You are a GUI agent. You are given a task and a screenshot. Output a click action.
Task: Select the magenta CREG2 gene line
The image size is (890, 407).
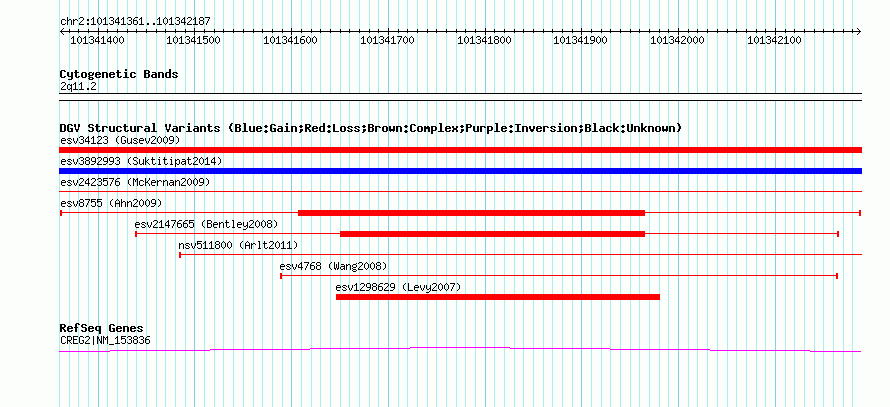pyautogui.click(x=460, y=349)
